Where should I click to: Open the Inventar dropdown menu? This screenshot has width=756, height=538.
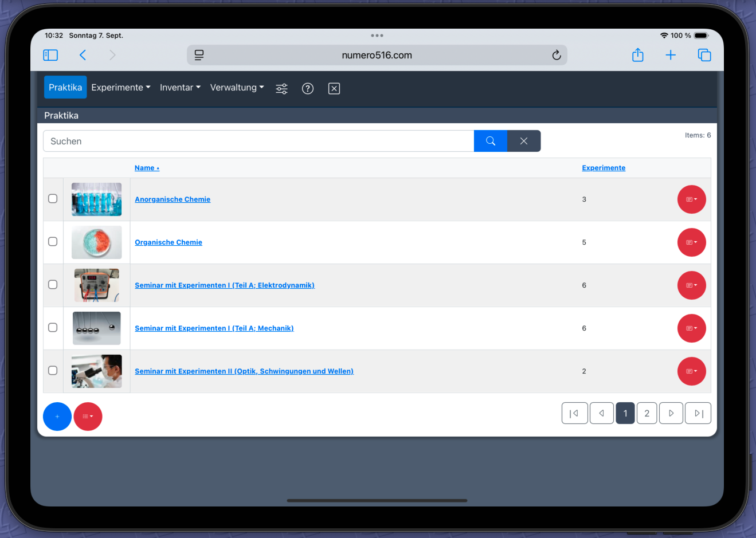(x=180, y=88)
